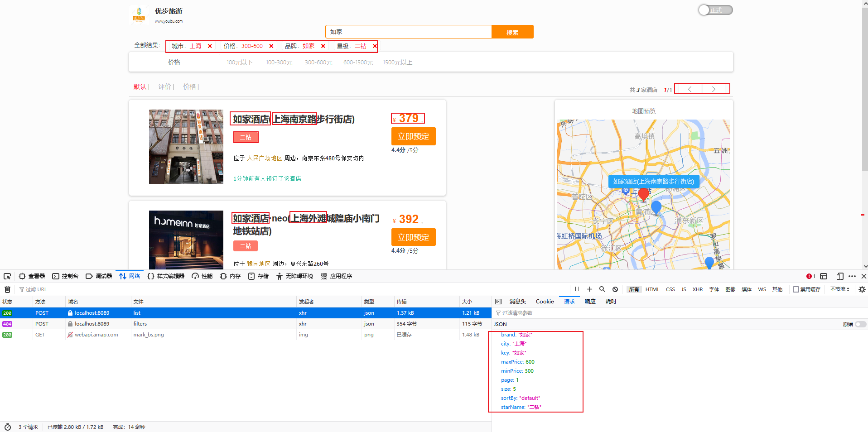
Task: Filter requests by CSS type
Action: (670, 289)
